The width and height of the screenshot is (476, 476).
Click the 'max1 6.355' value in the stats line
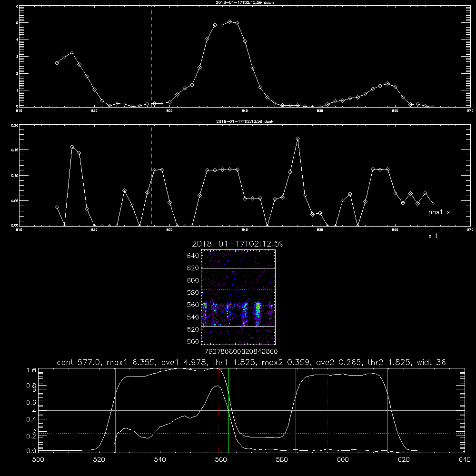point(131,362)
